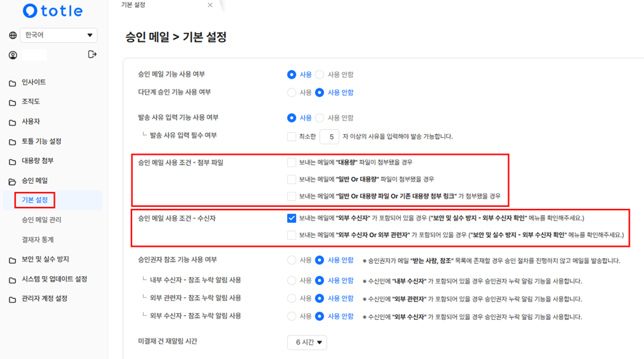Click the folder icon next to 조직도

pos(12,103)
